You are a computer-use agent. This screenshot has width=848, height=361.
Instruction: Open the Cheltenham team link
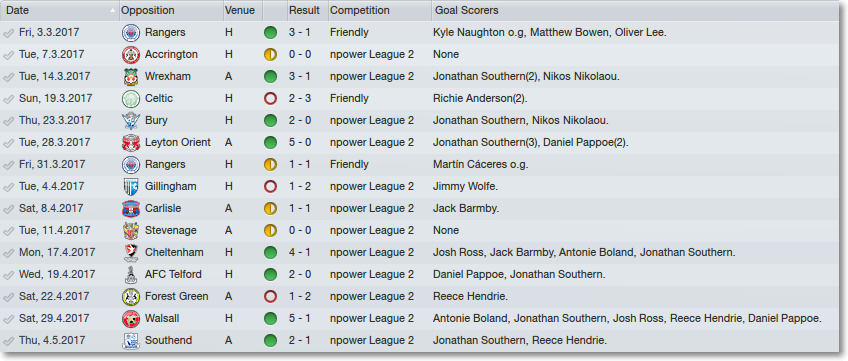[x=174, y=252]
